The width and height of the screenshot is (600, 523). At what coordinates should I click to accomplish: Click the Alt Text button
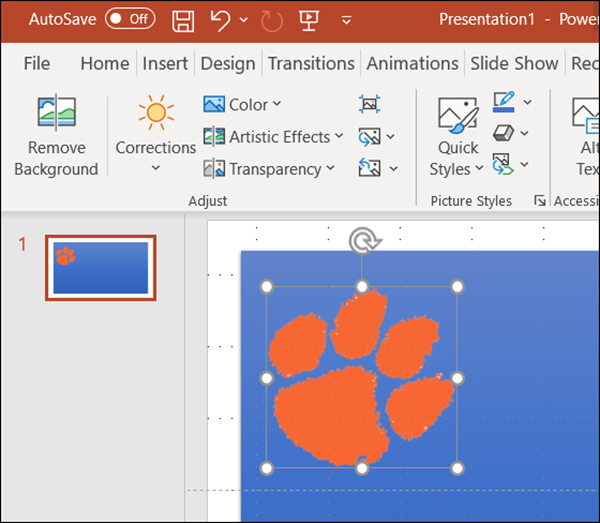pos(585,136)
